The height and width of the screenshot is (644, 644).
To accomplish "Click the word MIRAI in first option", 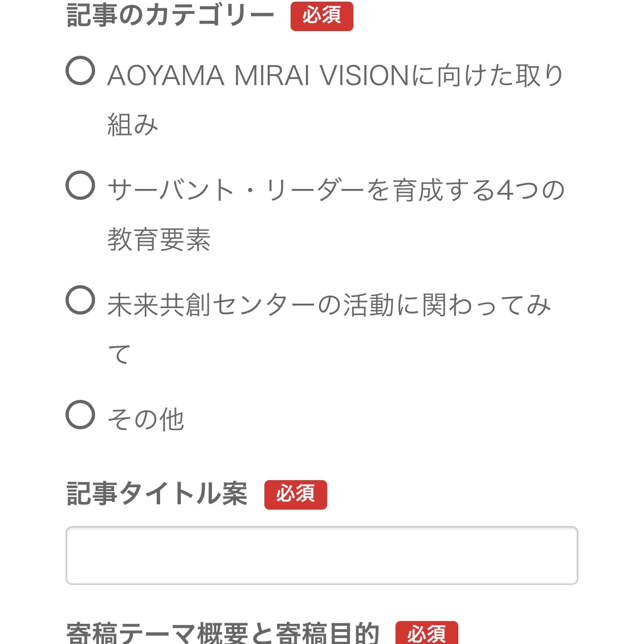I will click(x=271, y=75).
